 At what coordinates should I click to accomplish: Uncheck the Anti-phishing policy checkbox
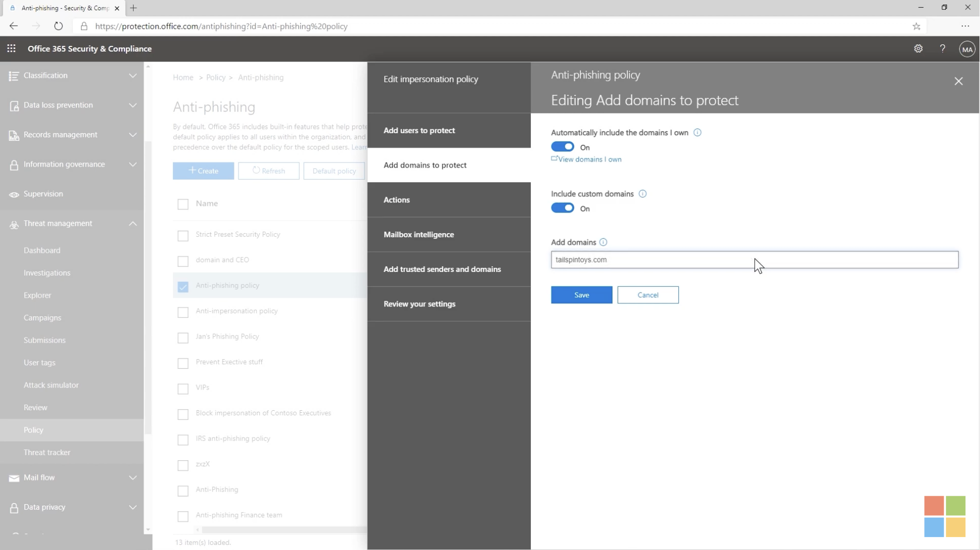pyautogui.click(x=183, y=287)
